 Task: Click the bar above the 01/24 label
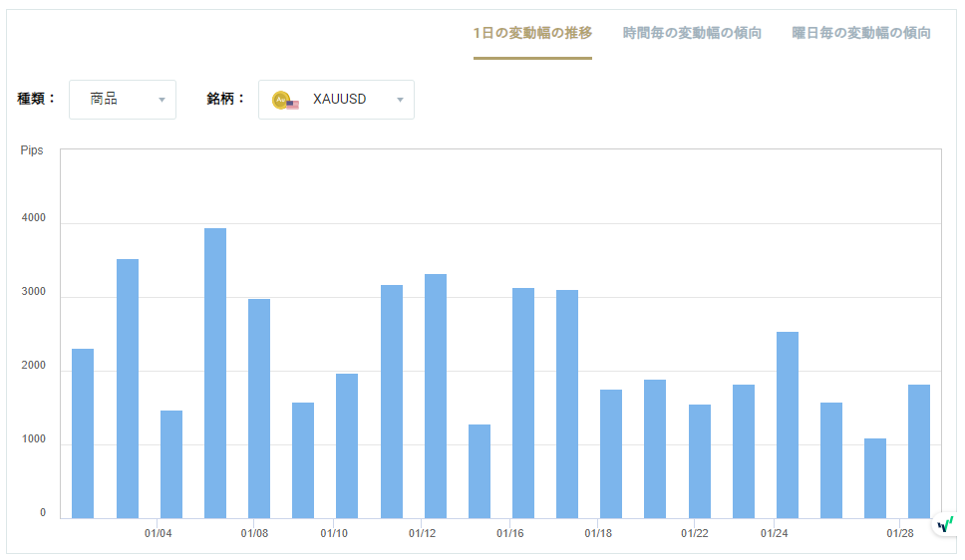coord(788,425)
